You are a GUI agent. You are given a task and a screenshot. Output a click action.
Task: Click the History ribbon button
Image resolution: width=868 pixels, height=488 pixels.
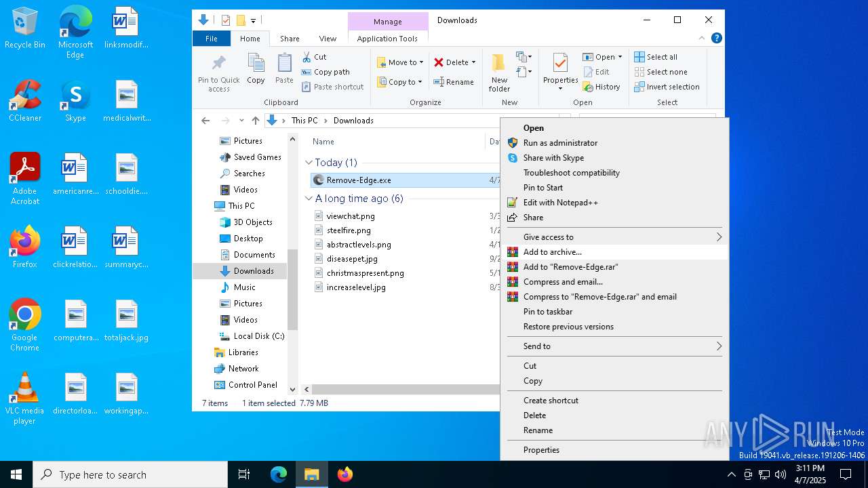click(x=601, y=87)
